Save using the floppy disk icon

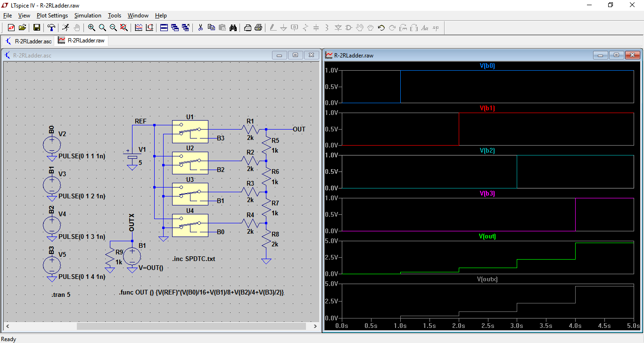tap(36, 28)
